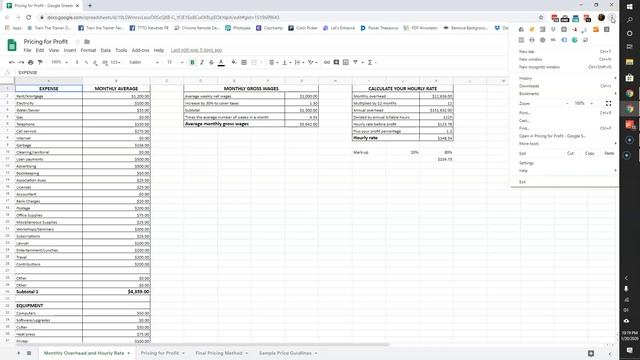Increase Chrome zoom with plus button
This screenshot has height=360, width=640.
click(x=591, y=104)
